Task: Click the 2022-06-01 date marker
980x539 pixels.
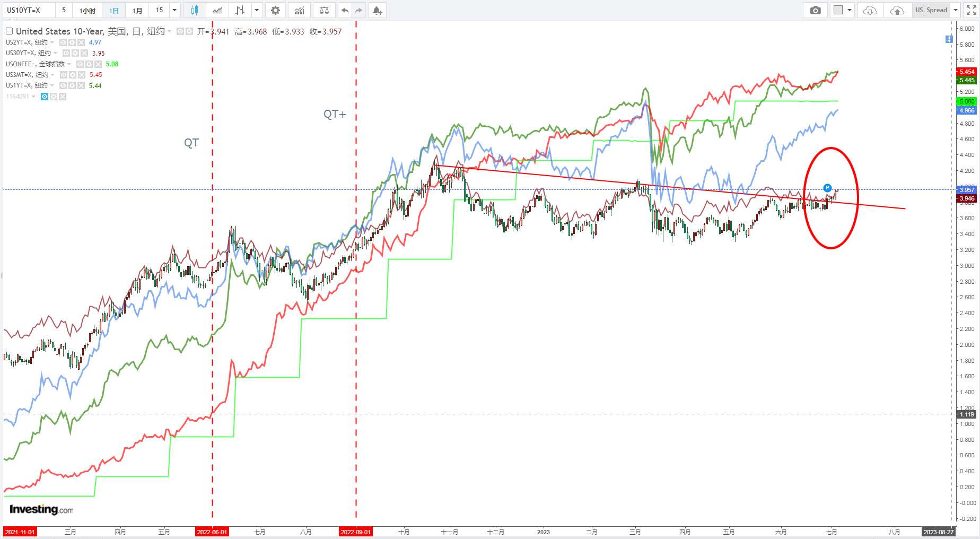Action: coord(212,532)
